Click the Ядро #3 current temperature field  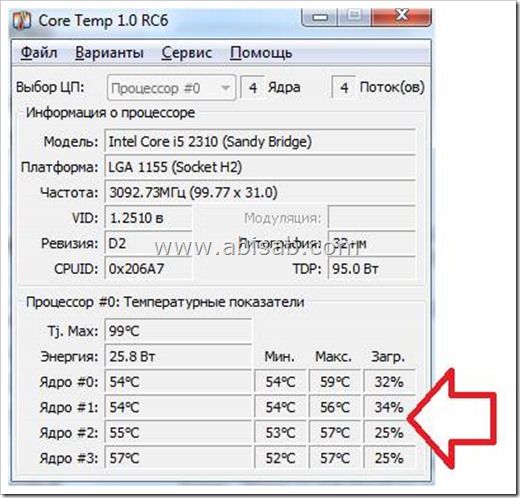pyautogui.click(x=178, y=458)
